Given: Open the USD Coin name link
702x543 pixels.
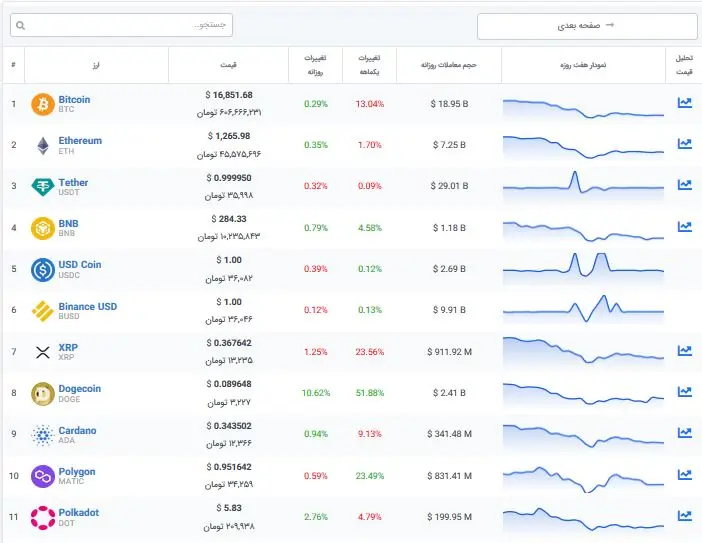Looking at the screenshot, I should coord(80,265).
